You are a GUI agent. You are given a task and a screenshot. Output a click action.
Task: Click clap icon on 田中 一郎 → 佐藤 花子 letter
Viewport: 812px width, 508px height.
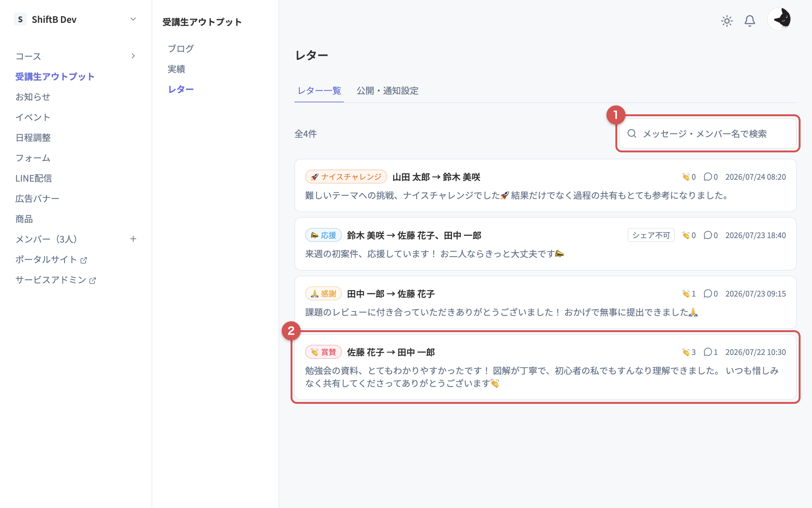pyautogui.click(x=685, y=294)
